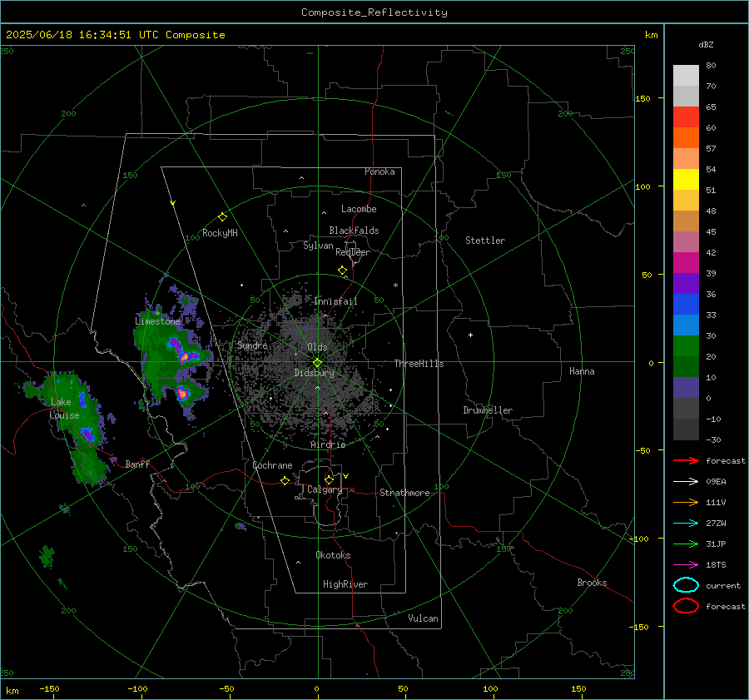Click the yellow diamond marker near RedDeer
The image size is (749, 700).
point(342,271)
